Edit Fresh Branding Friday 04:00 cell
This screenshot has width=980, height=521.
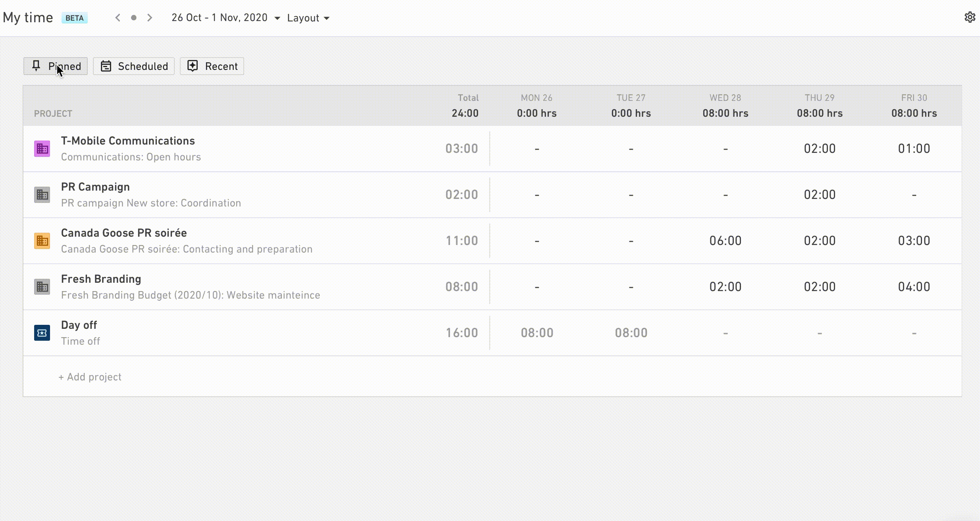pyautogui.click(x=914, y=287)
